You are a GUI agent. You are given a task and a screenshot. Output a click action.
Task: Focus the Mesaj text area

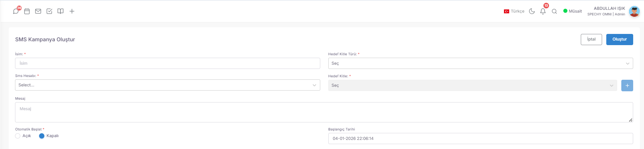324,112
